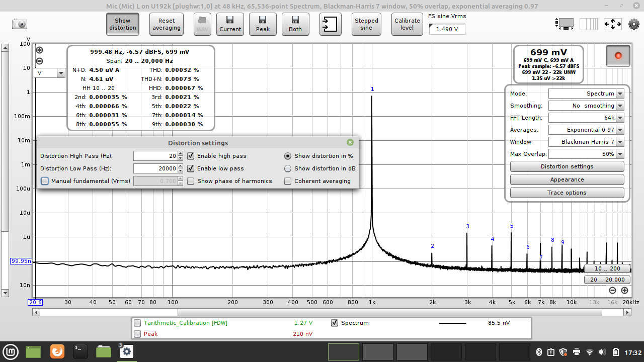
Task: Open the settings app in taskbar
Action: (x=126, y=351)
